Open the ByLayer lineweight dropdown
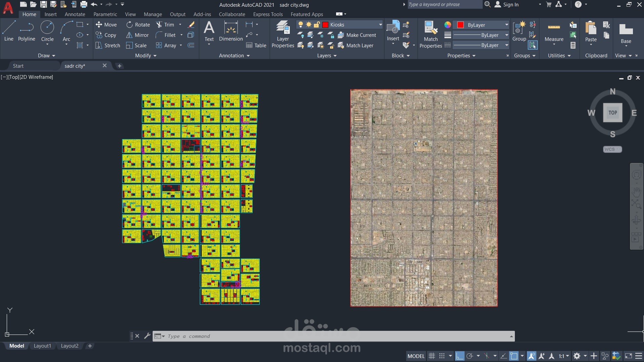Image resolution: width=644 pixels, height=362 pixels. coord(506,35)
